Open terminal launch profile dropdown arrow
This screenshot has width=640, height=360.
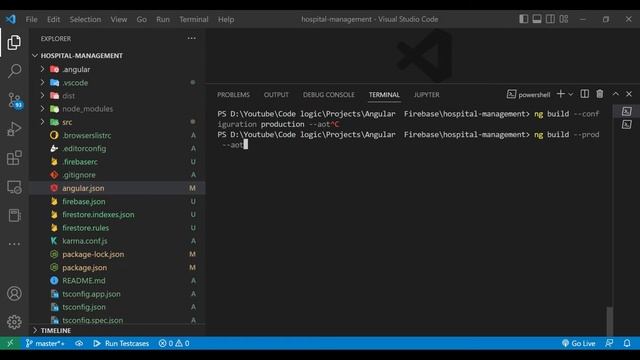[x=571, y=94]
